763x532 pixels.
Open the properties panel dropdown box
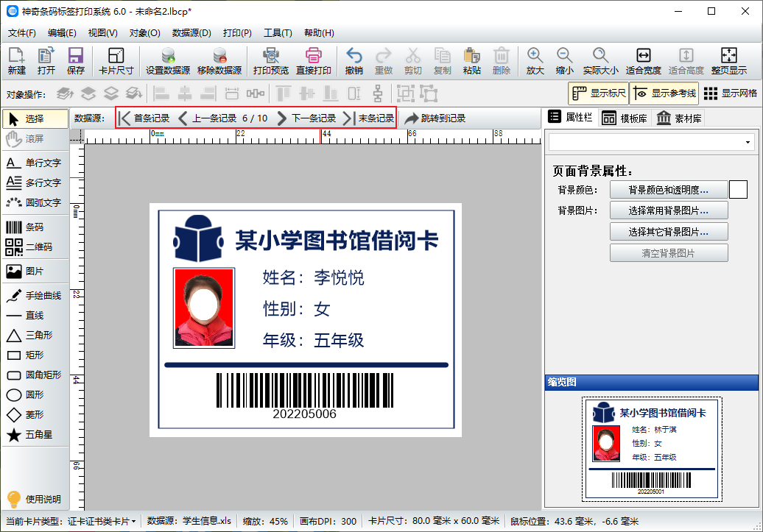652,143
